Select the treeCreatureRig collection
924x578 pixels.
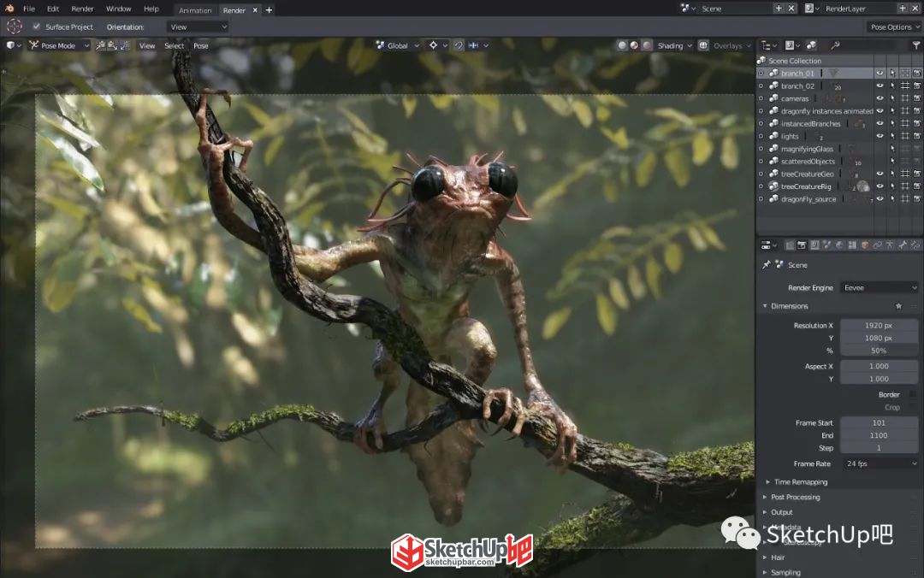coord(806,186)
